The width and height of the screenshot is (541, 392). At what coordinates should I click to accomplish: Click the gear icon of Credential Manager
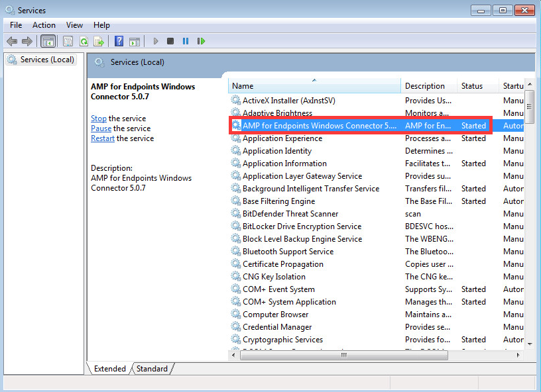[x=236, y=327]
